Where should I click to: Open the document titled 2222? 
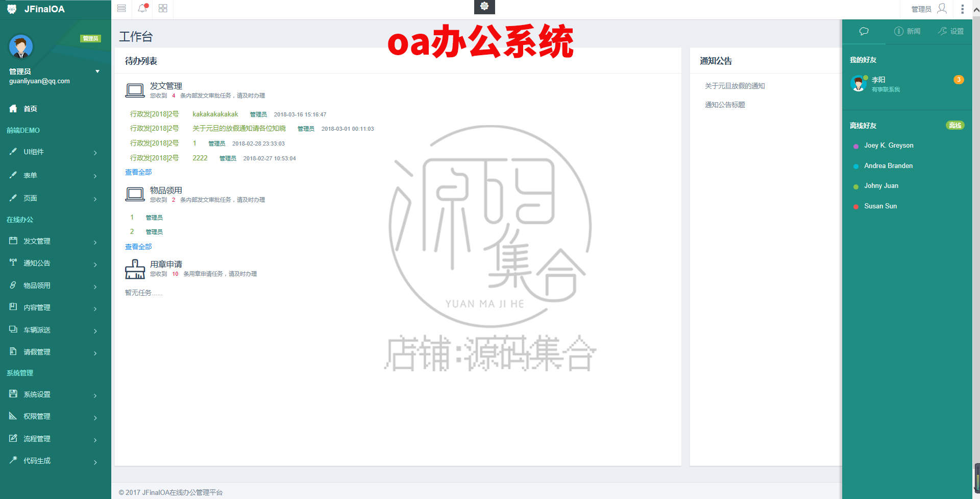[200, 158]
